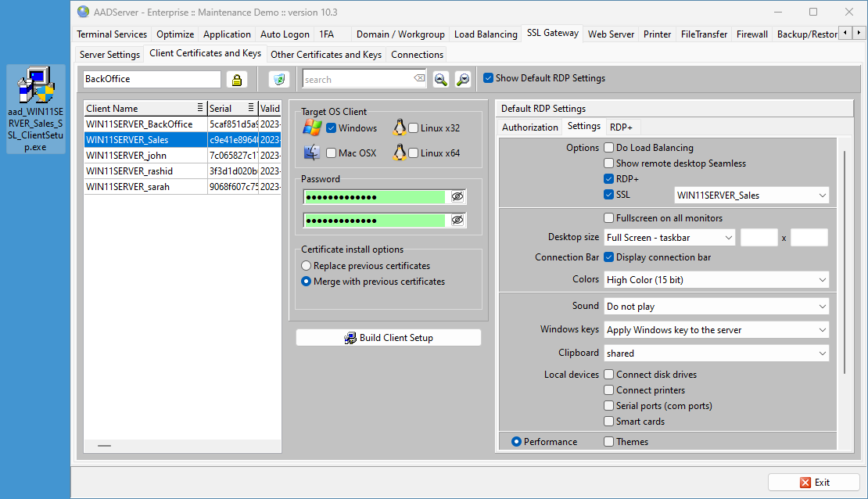Click the green shield certificate icon
The width and height of the screenshot is (868, 499).
pos(279,79)
